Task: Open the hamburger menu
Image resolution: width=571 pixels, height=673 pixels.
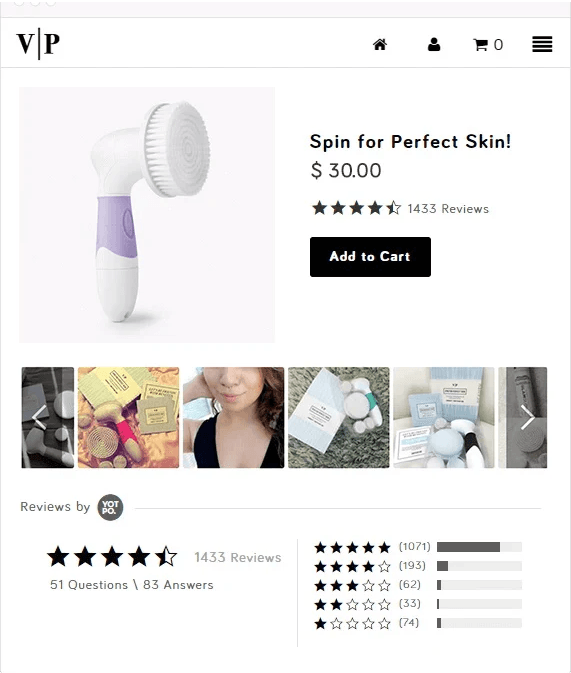Action: click(x=542, y=44)
